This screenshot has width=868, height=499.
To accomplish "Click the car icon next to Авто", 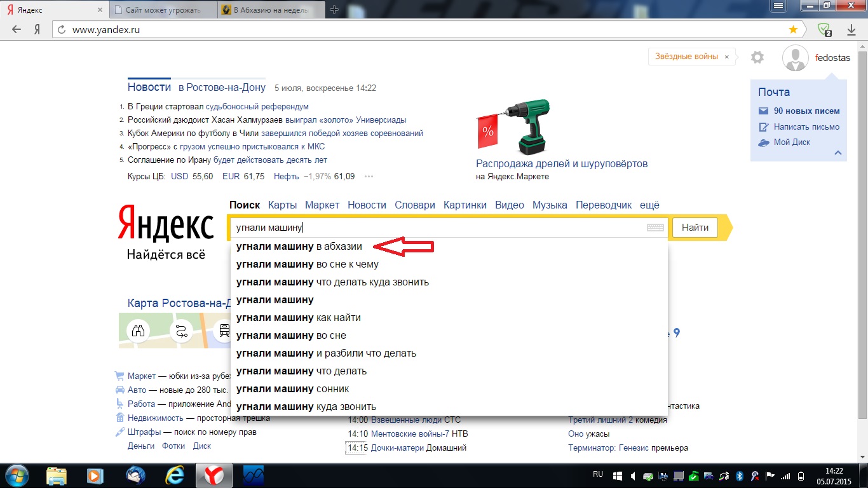I will pyautogui.click(x=119, y=390).
